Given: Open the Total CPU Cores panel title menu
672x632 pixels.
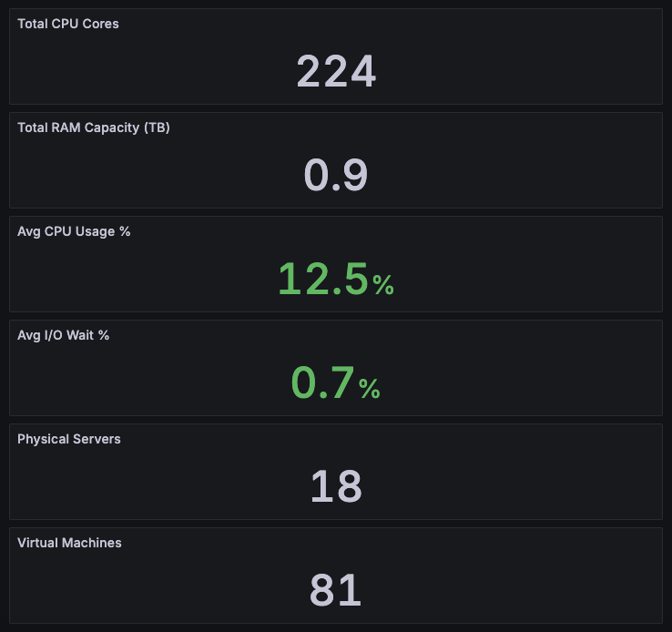Looking at the screenshot, I should coord(68,24).
